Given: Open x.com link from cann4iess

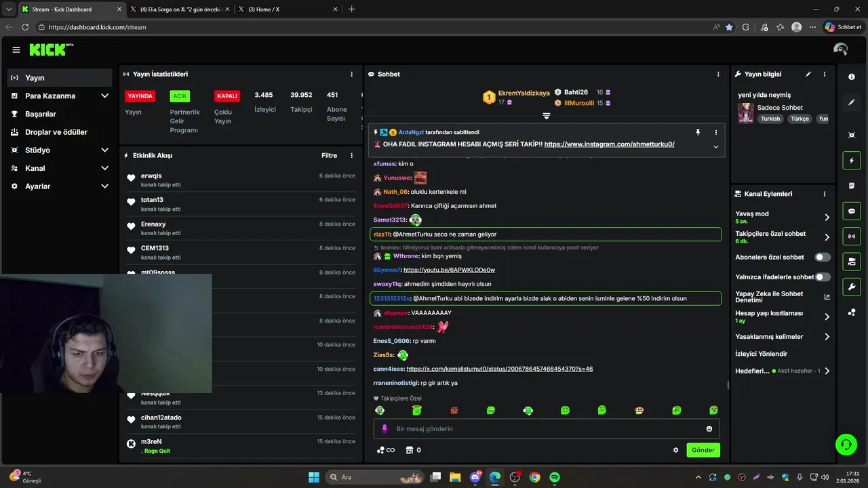Looking at the screenshot, I should [x=500, y=369].
